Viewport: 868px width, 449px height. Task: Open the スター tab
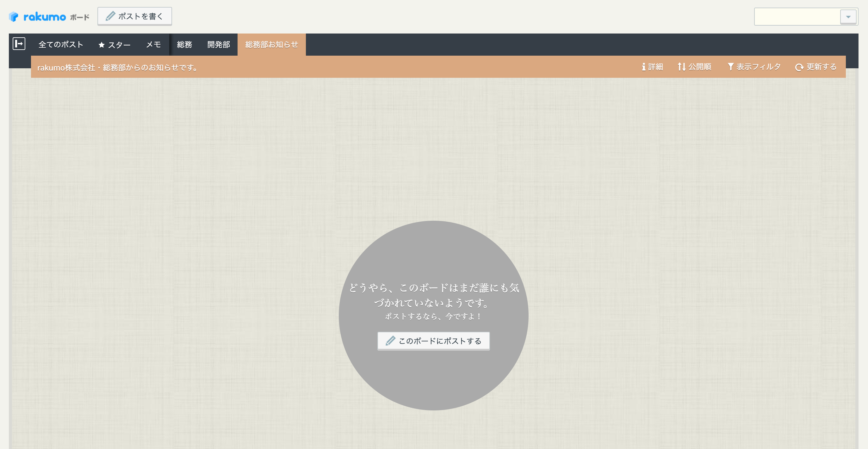pyautogui.click(x=114, y=45)
